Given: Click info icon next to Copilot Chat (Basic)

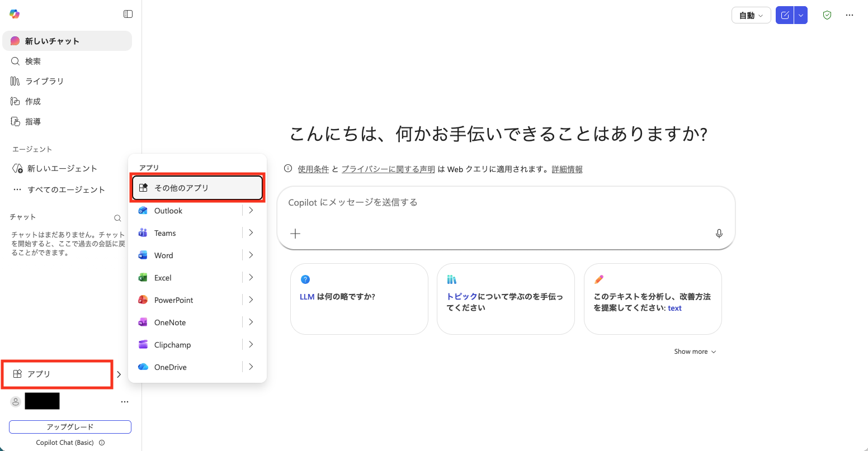Looking at the screenshot, I should (102, 443).
